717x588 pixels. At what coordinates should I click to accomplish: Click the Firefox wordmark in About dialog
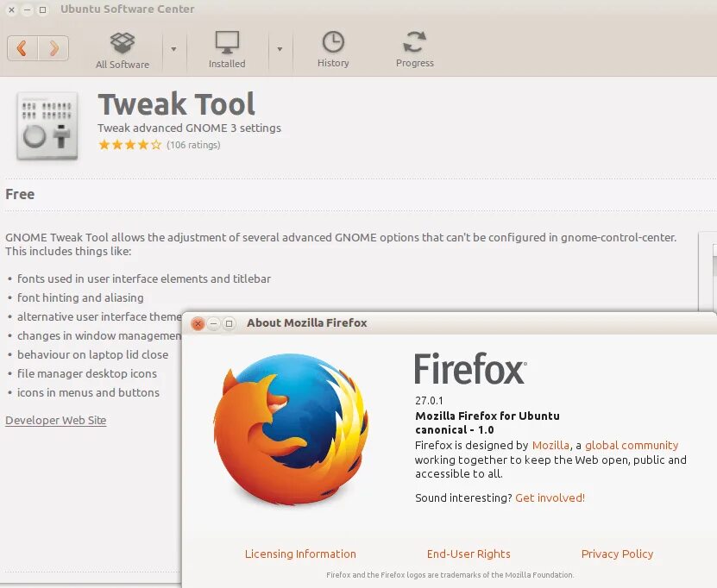point(470,369)
